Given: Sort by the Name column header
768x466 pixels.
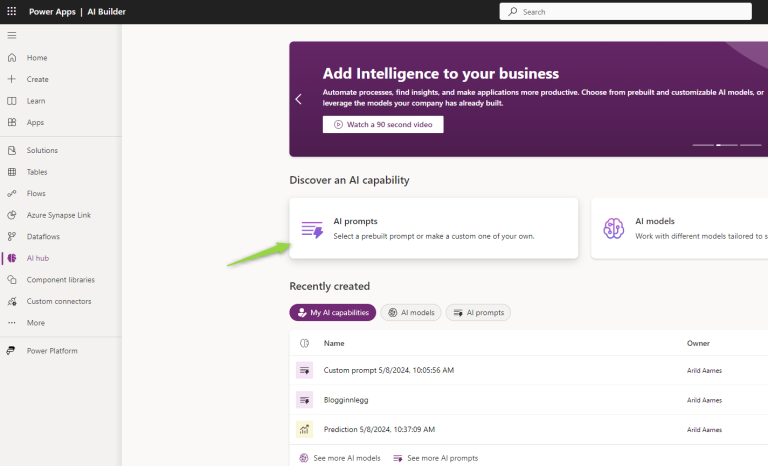Looking at the screenshot, I should 334,343.
